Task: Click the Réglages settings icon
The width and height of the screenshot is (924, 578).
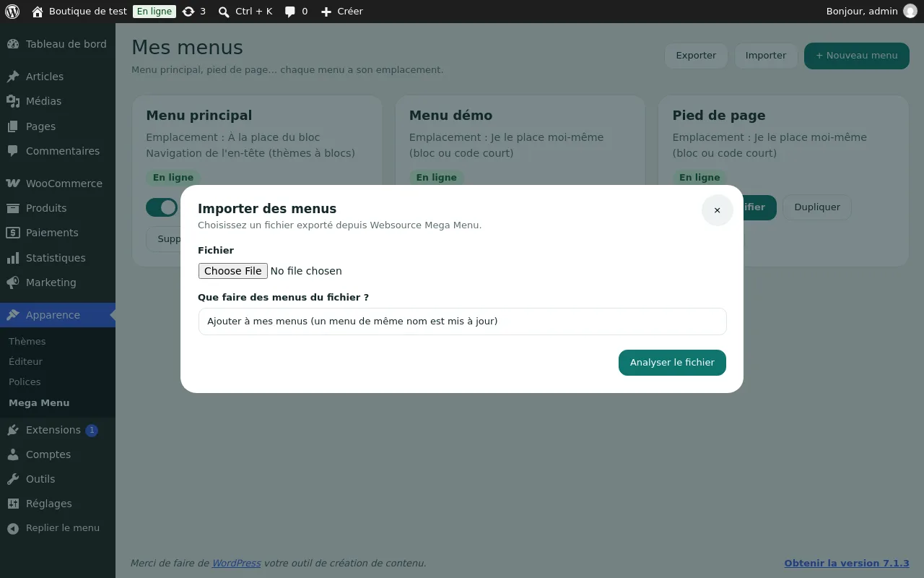Action: pos(13,504)
